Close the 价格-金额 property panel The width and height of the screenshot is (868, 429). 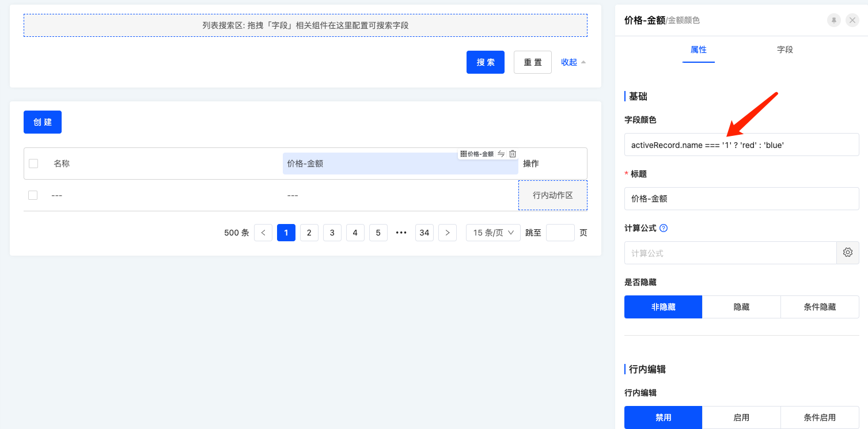[852, 20]
